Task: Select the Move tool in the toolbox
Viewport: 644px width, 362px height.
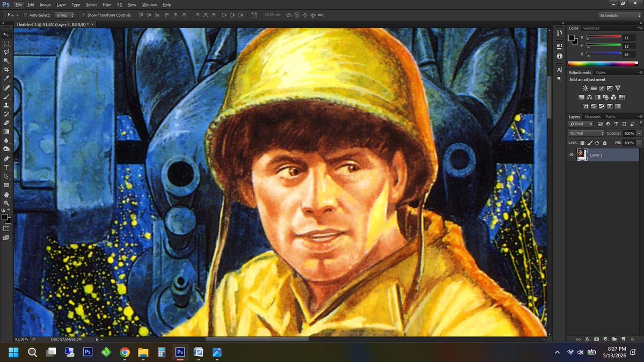Action: 6,34
